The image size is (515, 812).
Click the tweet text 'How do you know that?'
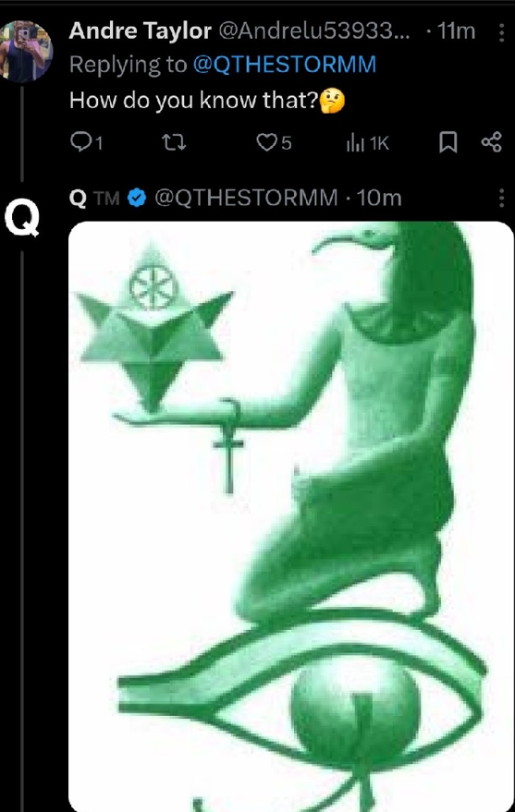pyautogui.click(x=207, y=100)
